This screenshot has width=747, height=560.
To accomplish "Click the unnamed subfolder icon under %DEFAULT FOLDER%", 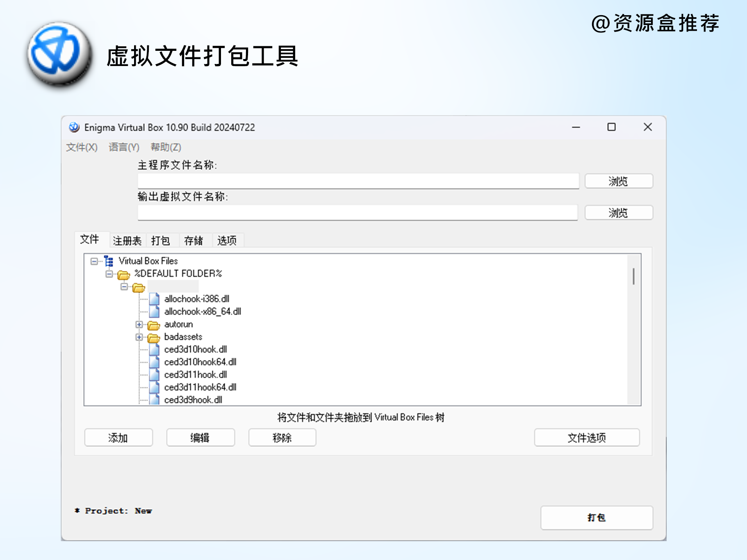I will (x=139, y=287).
